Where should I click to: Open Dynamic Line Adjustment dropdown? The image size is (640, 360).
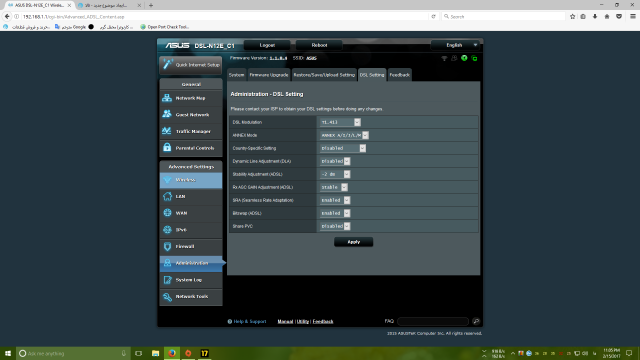(335, 161)
